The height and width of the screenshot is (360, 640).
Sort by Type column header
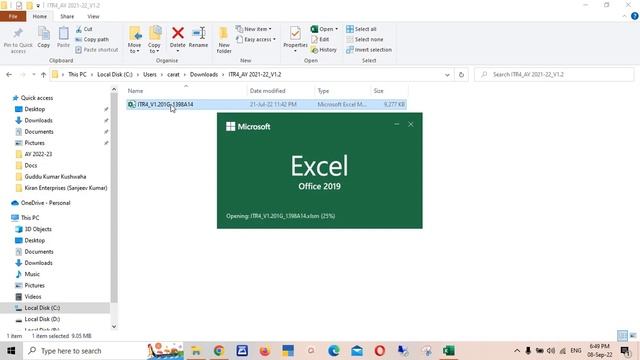pyautogui.click(x=323, y=91)
